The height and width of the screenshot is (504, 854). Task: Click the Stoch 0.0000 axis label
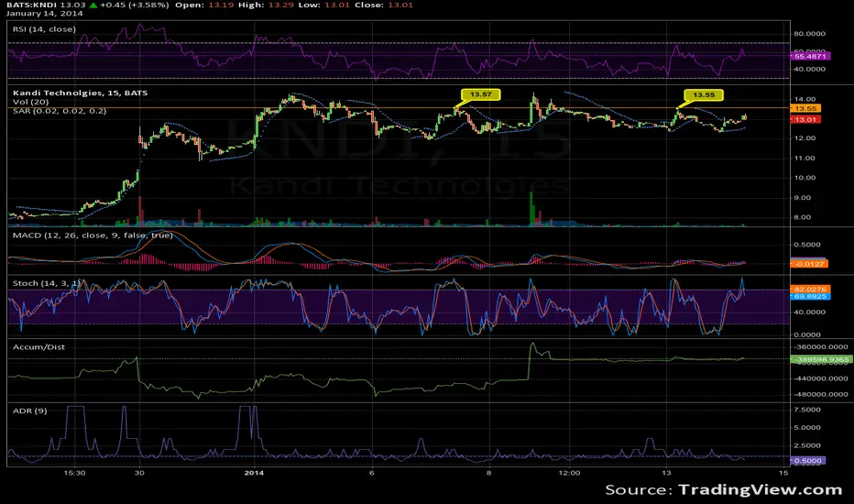point(807,334)
